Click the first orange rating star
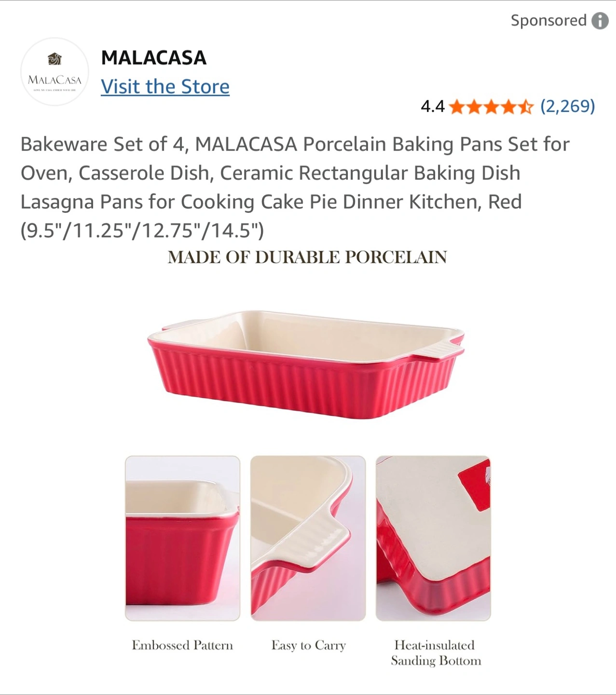This screenshot has height=695, width=616. point(457,107)
